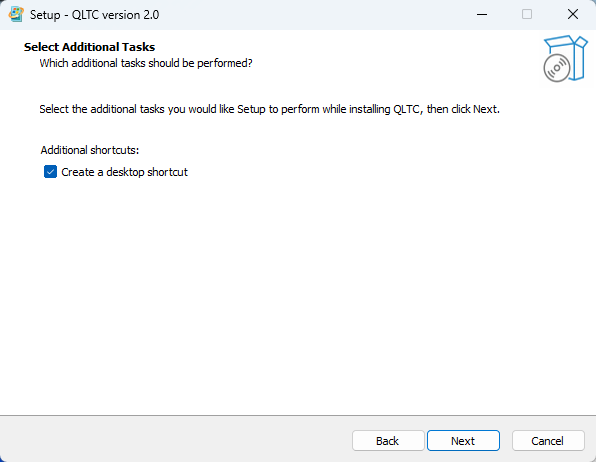The width and height of the screenshot is (596, 462).
Task: Click the instruction sentence mentioning installing QLTC
Action: (x=269, y=110)
